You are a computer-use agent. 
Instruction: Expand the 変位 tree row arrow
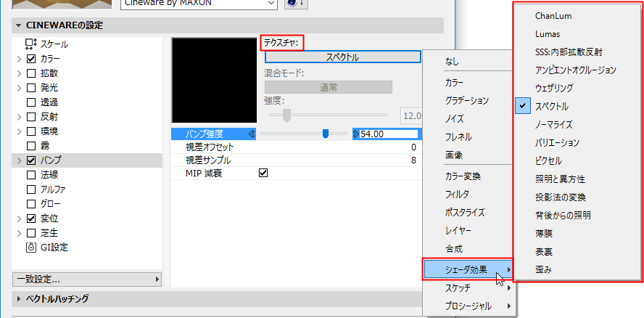(x=20, y=218)
